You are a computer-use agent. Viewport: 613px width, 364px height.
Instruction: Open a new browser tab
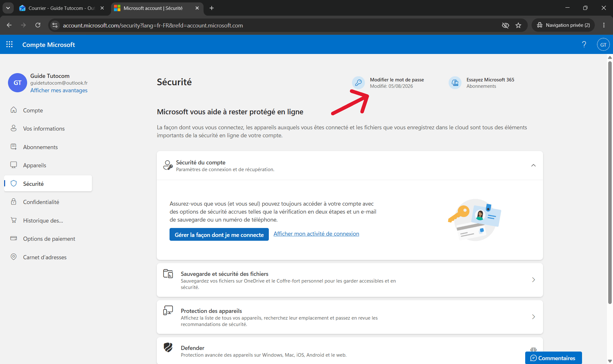[x=212, y=8]
